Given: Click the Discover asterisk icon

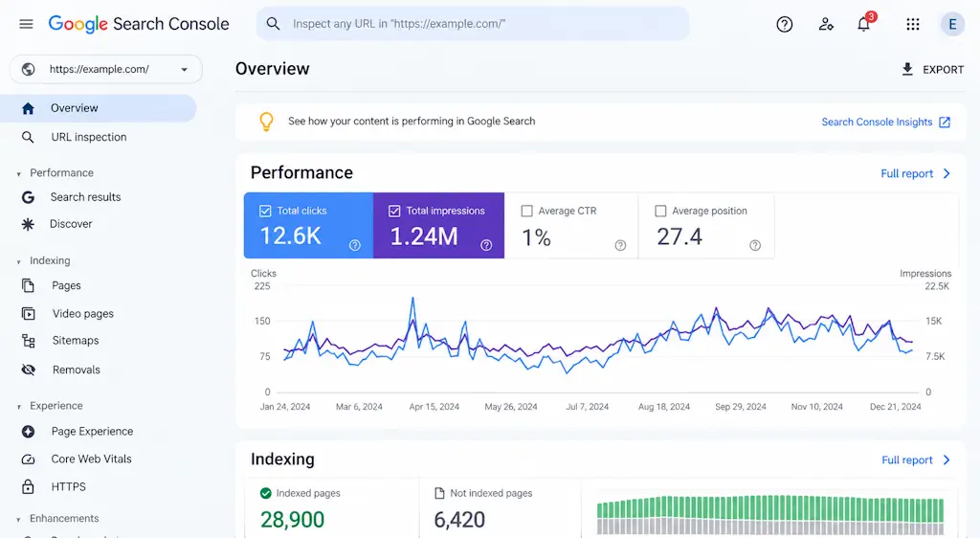Looking at the screenshot, I should 28,224.
